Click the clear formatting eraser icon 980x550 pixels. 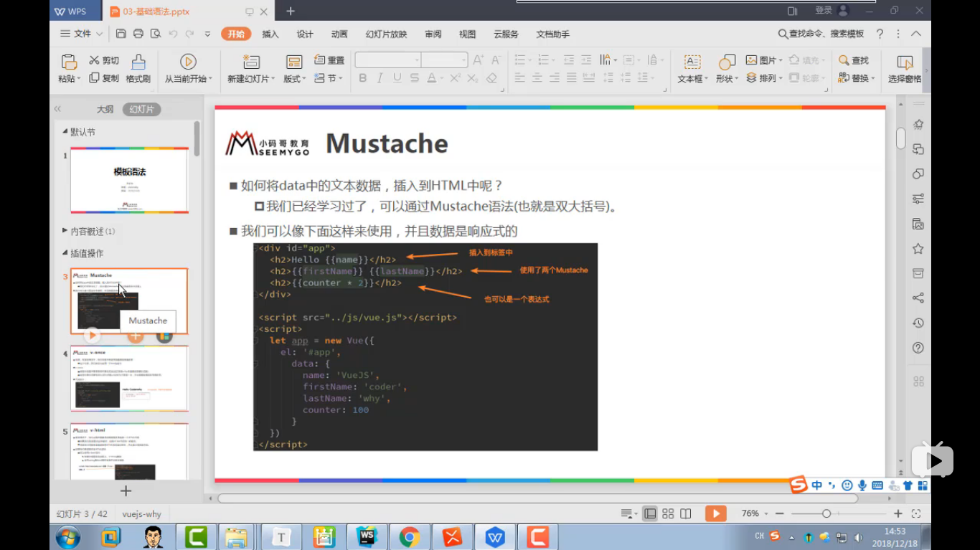click(x=491, y=78)
